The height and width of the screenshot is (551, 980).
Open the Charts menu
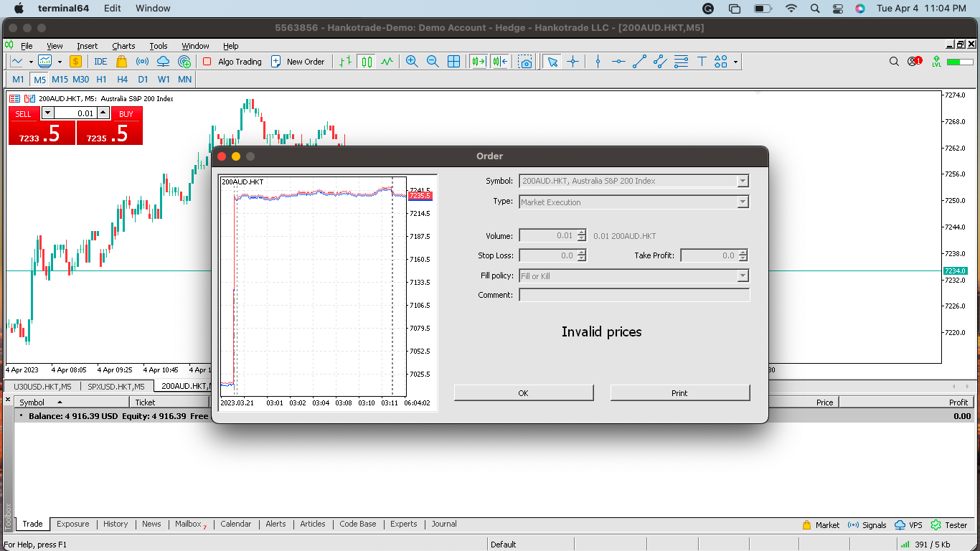[x=123, y=46]
